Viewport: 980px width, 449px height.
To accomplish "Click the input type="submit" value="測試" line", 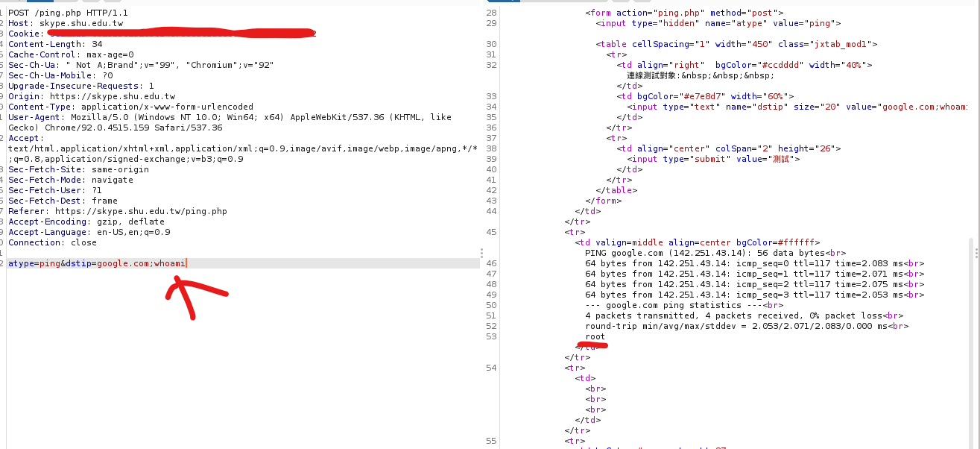I will point(713,159).
